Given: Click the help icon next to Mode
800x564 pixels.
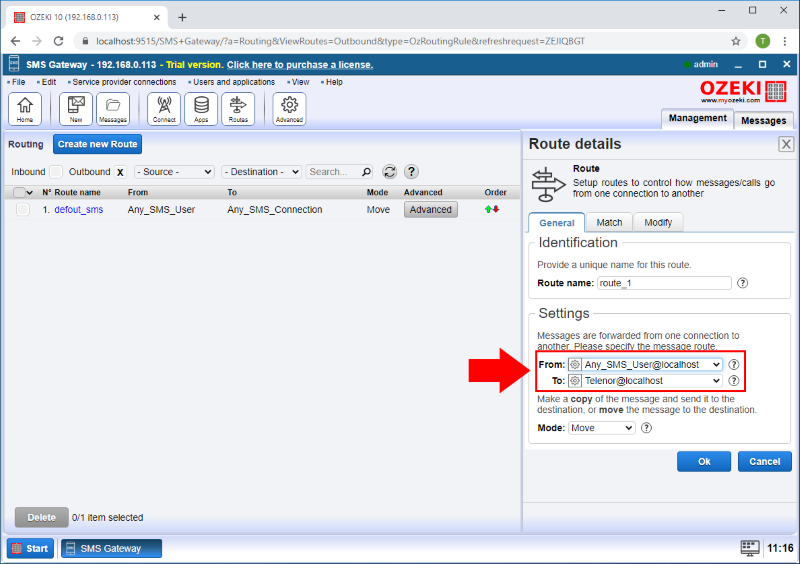Looking at the screenshot, I should point(646,428).
